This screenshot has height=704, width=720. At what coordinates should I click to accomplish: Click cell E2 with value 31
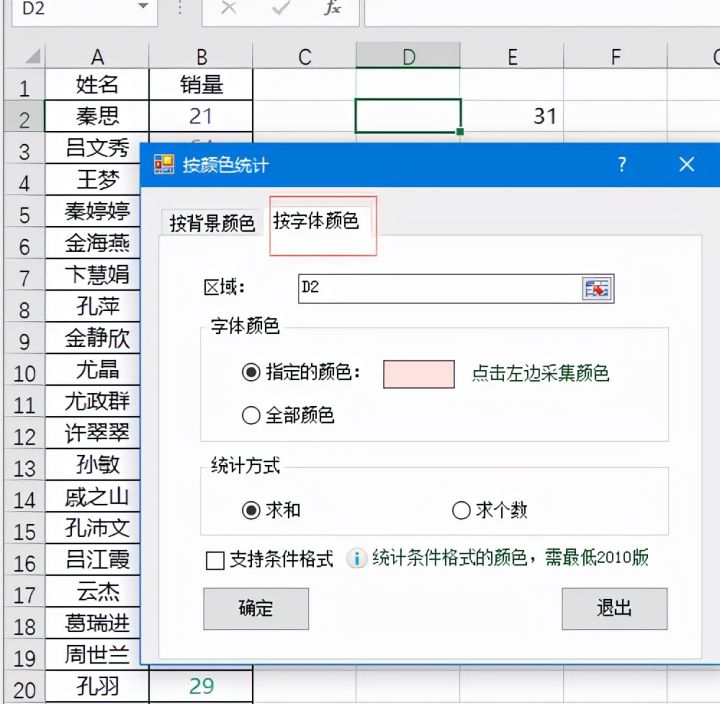coord(512,116)
